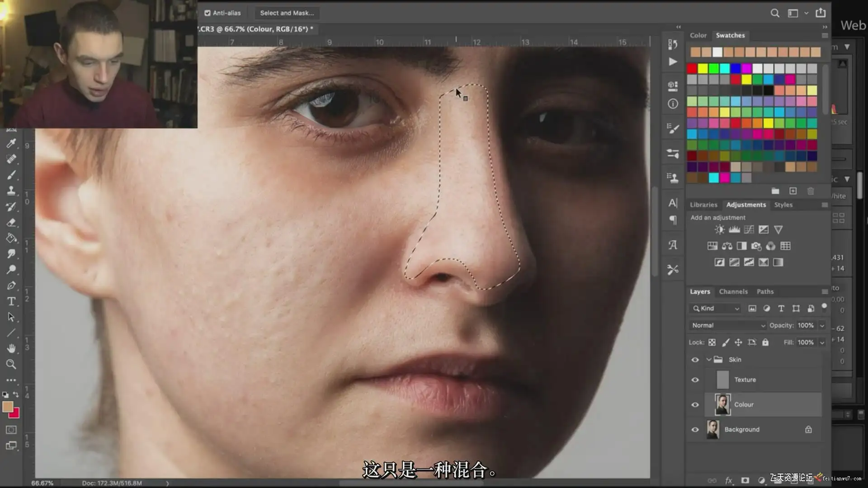Select the Eyedropper tool

(x=11, y=144)
